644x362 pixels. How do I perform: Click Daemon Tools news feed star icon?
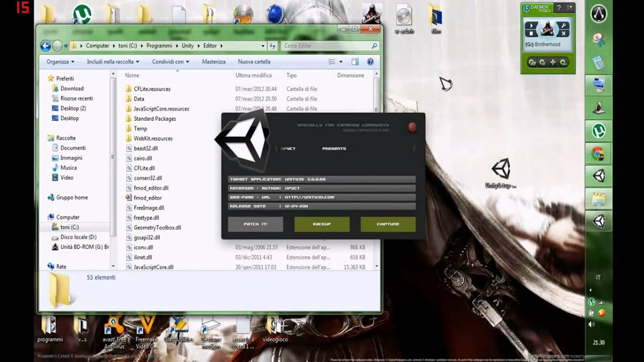tap(570, 8)
